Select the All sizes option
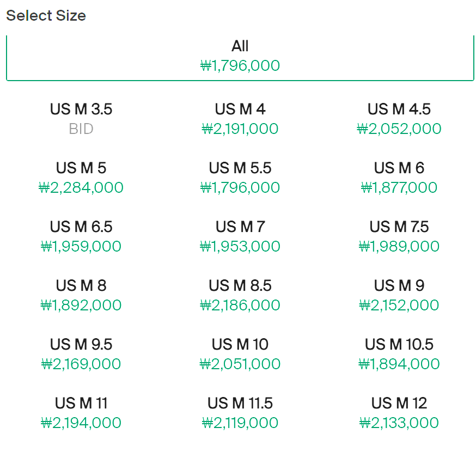 (240, 56)
